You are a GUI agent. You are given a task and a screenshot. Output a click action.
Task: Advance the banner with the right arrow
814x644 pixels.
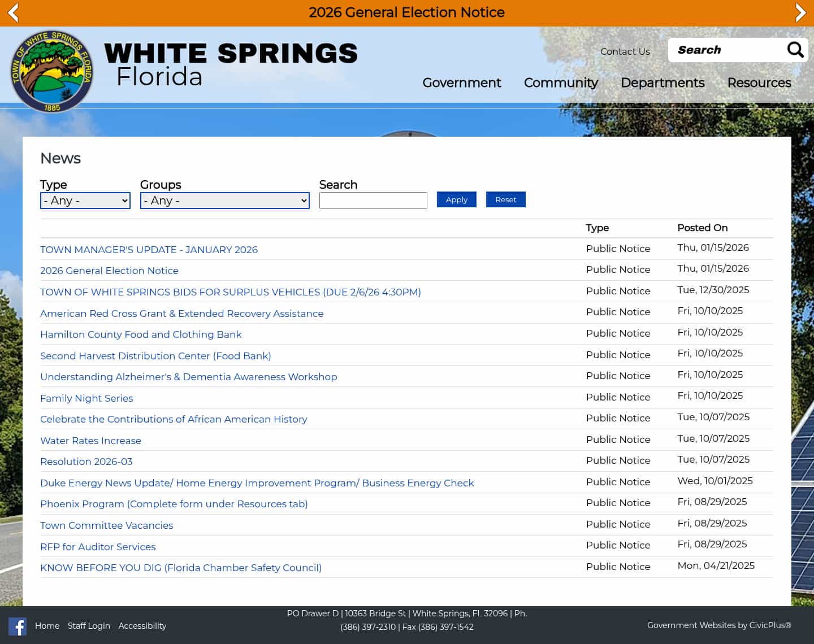(801, 12)
